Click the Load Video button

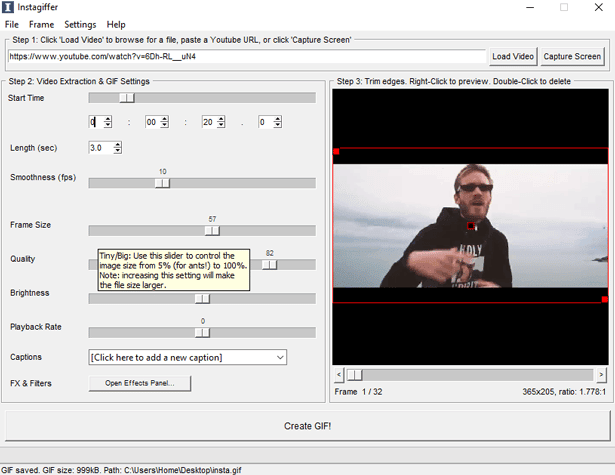[513, 56]
